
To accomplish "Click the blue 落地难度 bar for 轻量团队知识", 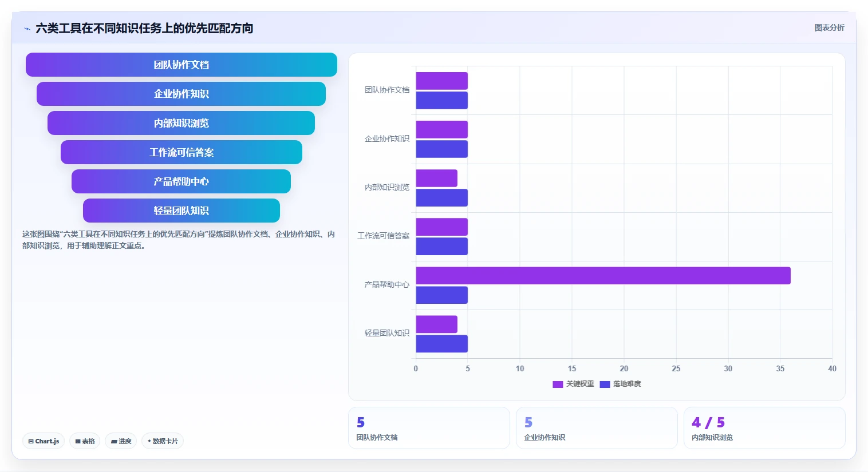I will (441, 344).
